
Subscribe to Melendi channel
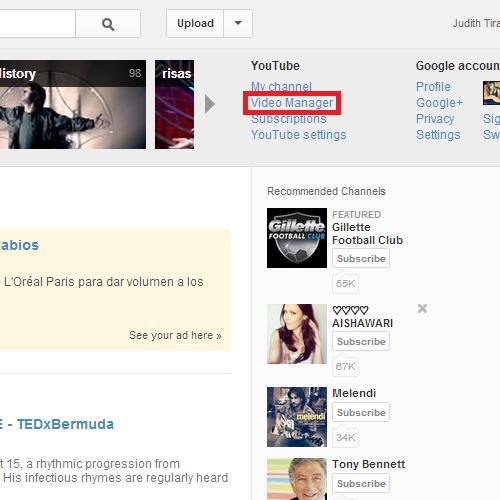pyautogui.click(x=361, y=412)
